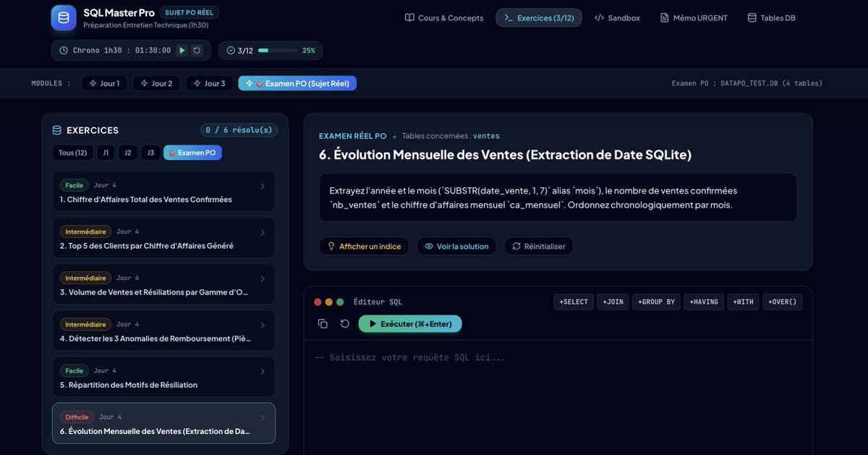This screenshot has width=868, height=455.
Task: Insert the +WITH snippet
Action: click(x=744, y=302)
